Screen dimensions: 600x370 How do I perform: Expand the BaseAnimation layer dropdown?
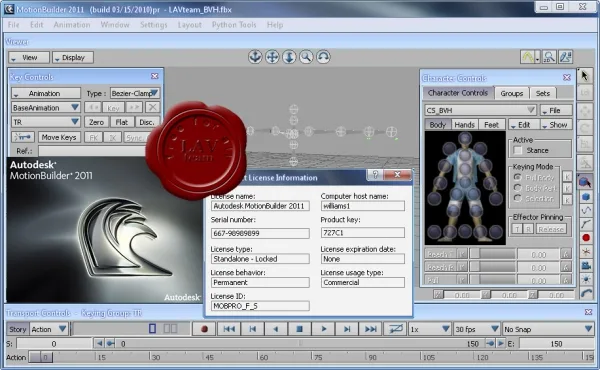click(x=46, y=108)
